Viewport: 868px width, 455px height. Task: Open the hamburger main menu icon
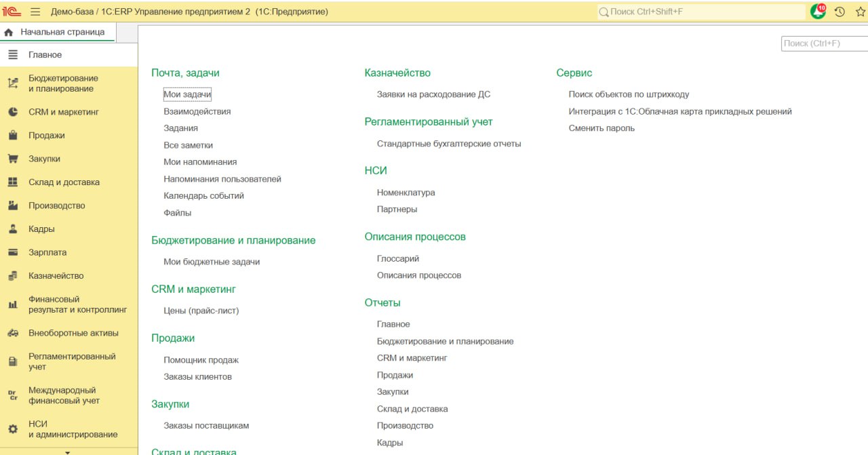[35, 12]
